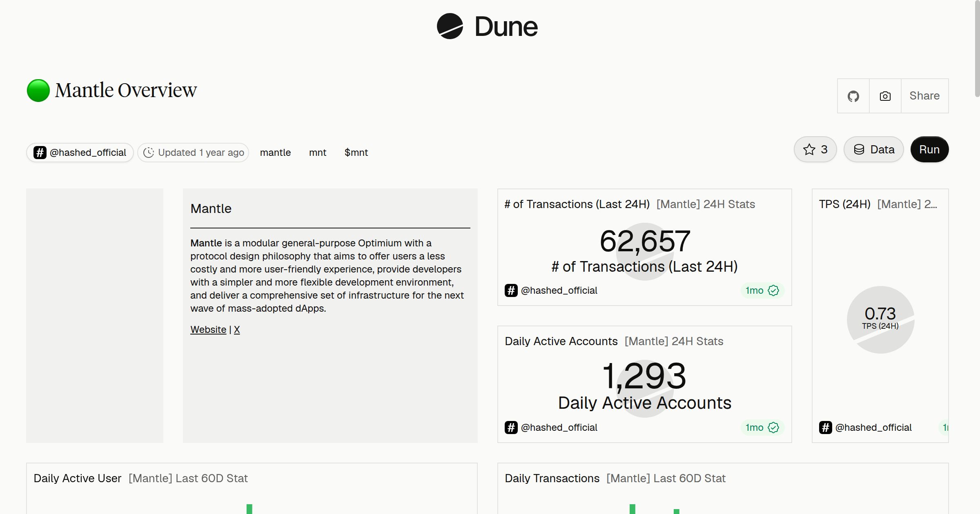Click the 0.73 TPS value
The width and height of the screenshot is (980, 514).
880,314
